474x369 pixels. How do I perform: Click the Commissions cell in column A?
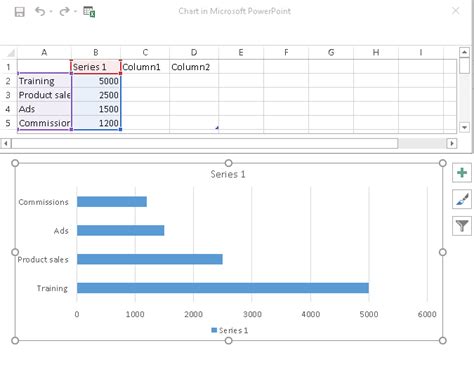(x=44, y=123)
